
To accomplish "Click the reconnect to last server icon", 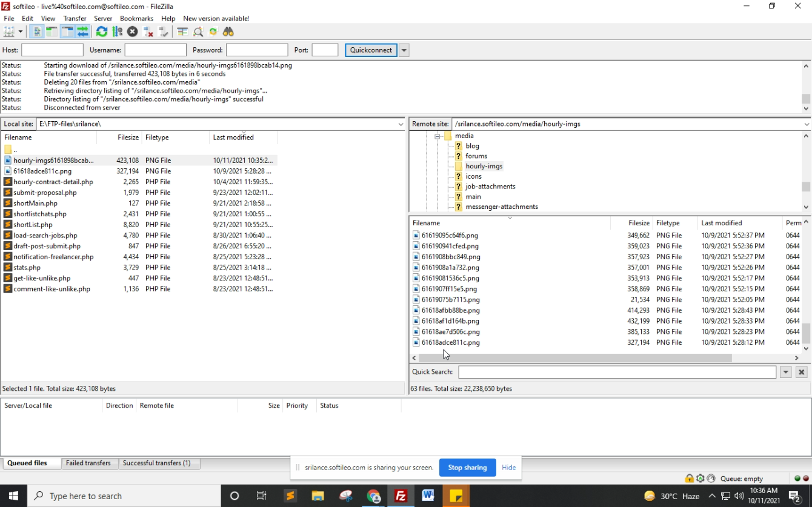I will (x=163, y=32).
